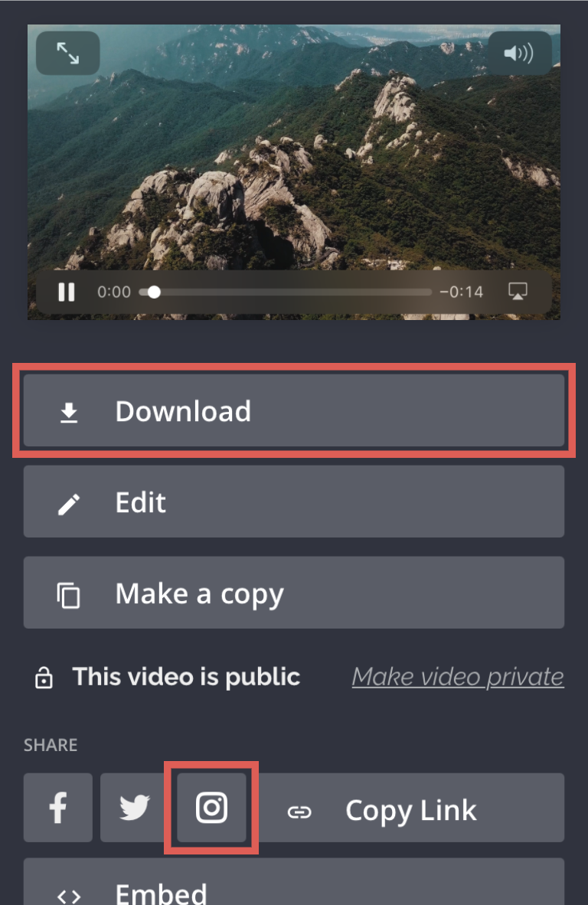This screenshot has width=588, height=905.
Task: Click Make a copy button
Action: point(294,593)
